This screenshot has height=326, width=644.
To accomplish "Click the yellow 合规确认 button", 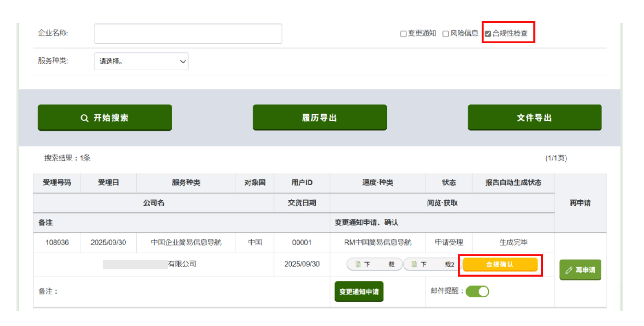I will (500, 264).
